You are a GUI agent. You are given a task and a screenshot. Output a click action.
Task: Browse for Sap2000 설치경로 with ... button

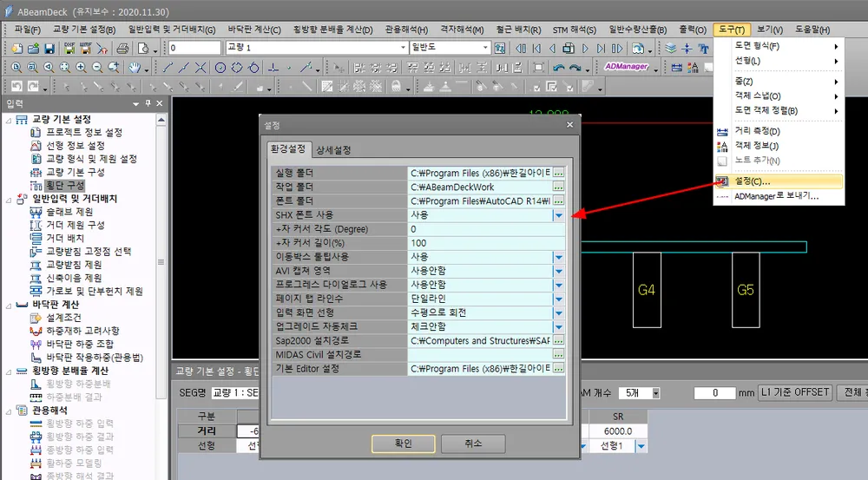(558, 340)
